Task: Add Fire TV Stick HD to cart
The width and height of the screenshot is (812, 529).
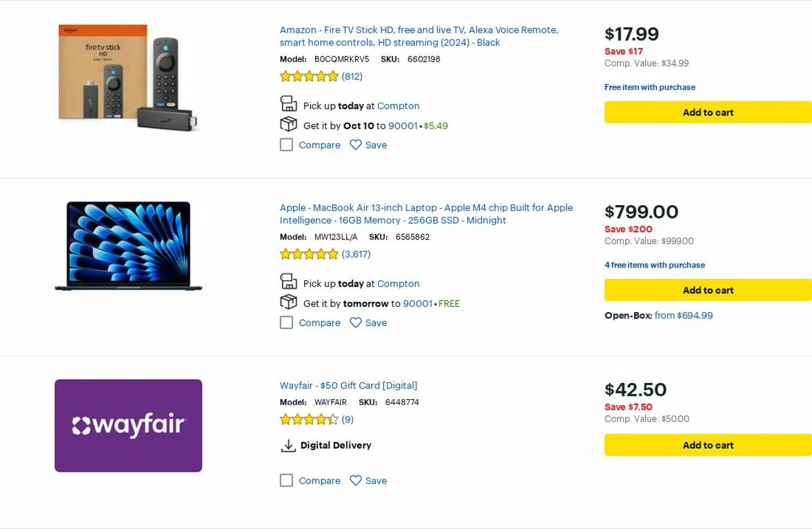Action: pyautogui.click(x=707, y=112)
